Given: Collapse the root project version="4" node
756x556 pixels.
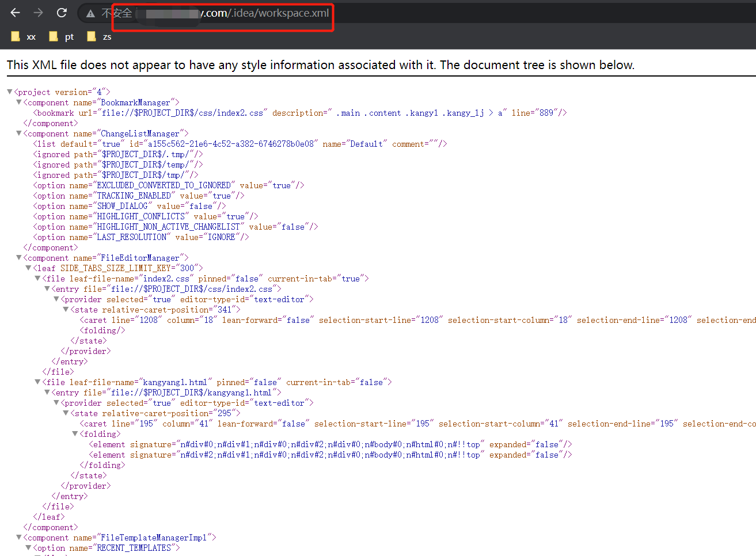Looking at the screenshot, I should [10, 92].
